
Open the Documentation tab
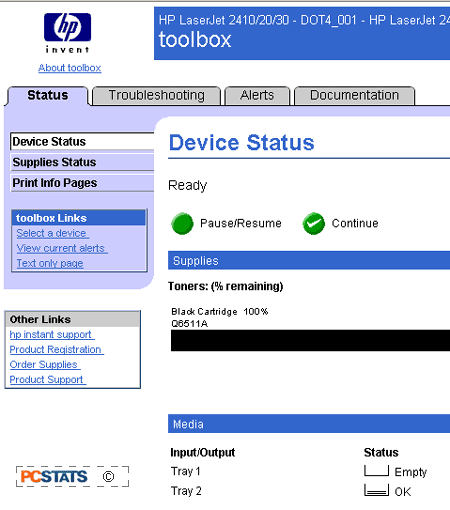pos(354,96)
